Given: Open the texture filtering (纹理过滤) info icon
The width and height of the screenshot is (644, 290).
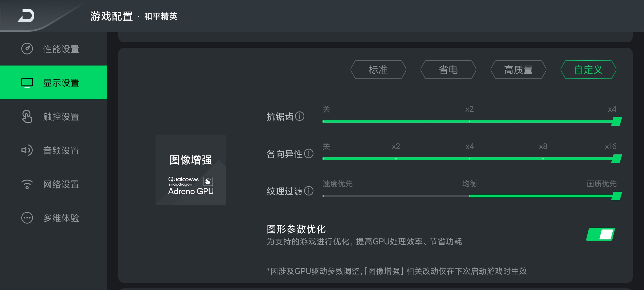Looking at the screenshot, I should click(309, 191).
